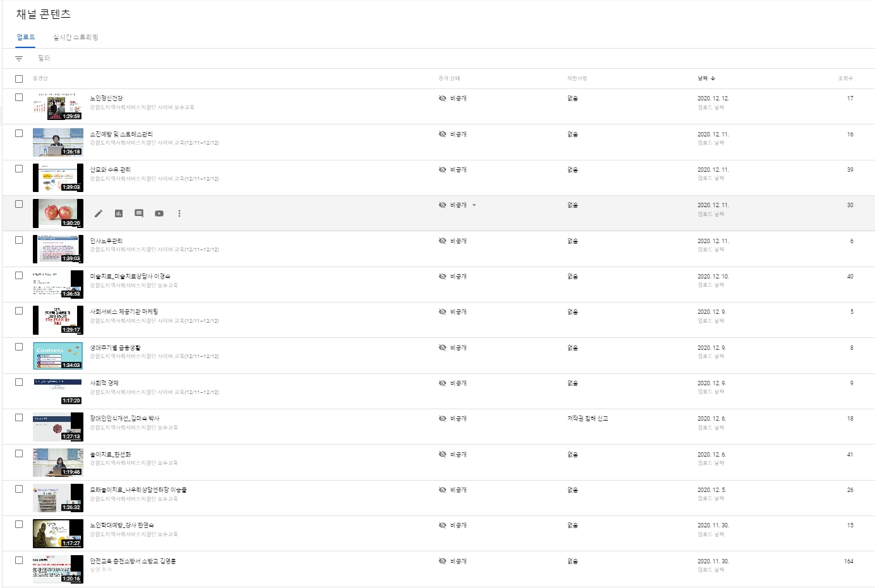Sort by the 날짜 column arrow
The width and height of the screenshot is (875, 588).
coord(713,79)
